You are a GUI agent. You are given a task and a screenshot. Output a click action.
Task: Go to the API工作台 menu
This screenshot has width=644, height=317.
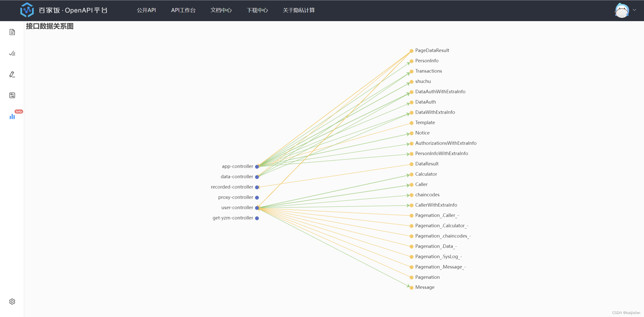(183, 10)
